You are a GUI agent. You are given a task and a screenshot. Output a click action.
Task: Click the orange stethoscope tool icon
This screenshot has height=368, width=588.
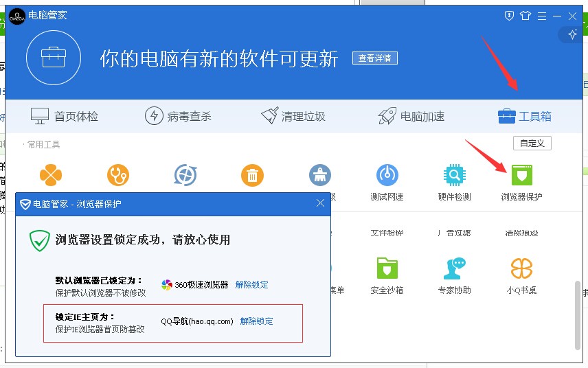[x=118, y=175]
